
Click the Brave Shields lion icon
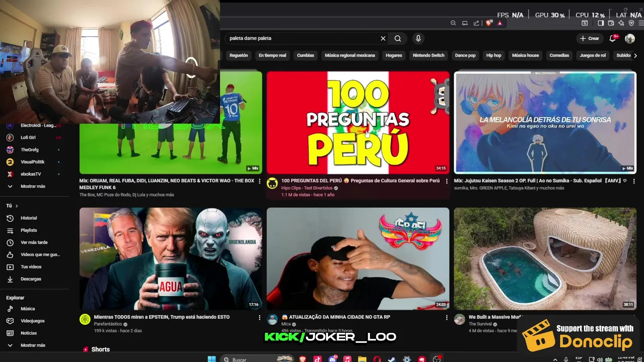click(489, 23)
